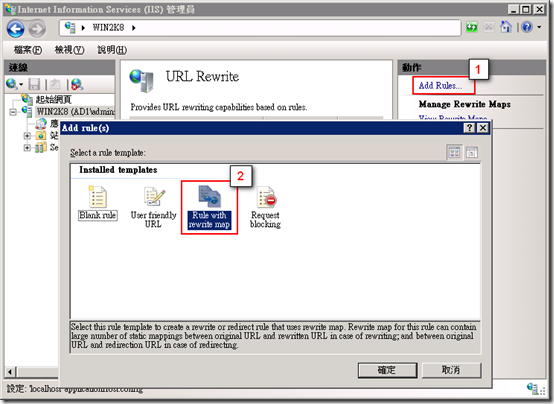Close the Add rule(s) dialog
The image size is (554, 404).
point(483,128)
